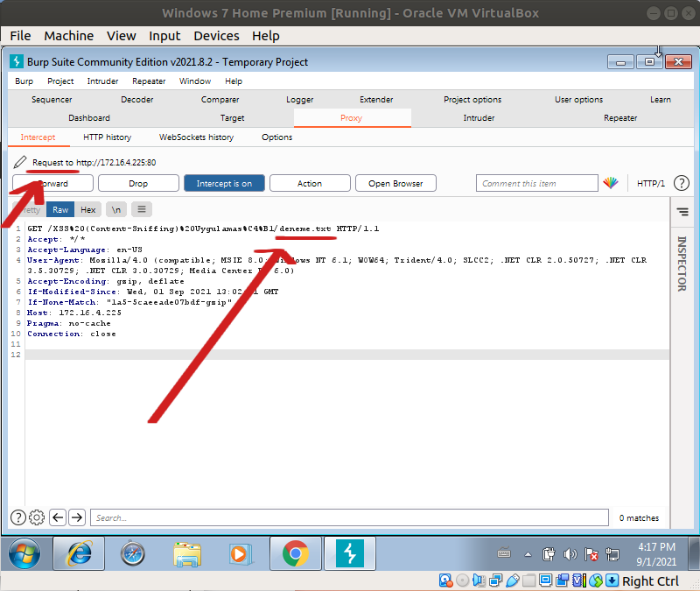This screenshot has width=700, height=591.
Task: Click VirtualBox USB status icon
Action: (513, 580)
